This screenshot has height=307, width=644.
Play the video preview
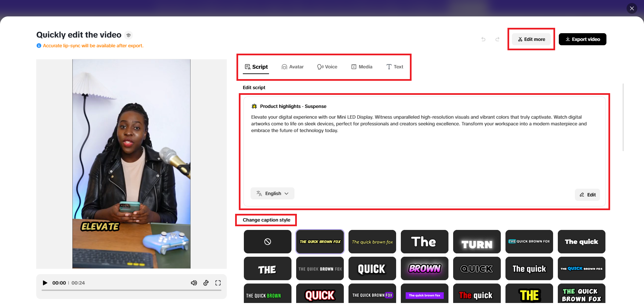(x=45, y=283)
